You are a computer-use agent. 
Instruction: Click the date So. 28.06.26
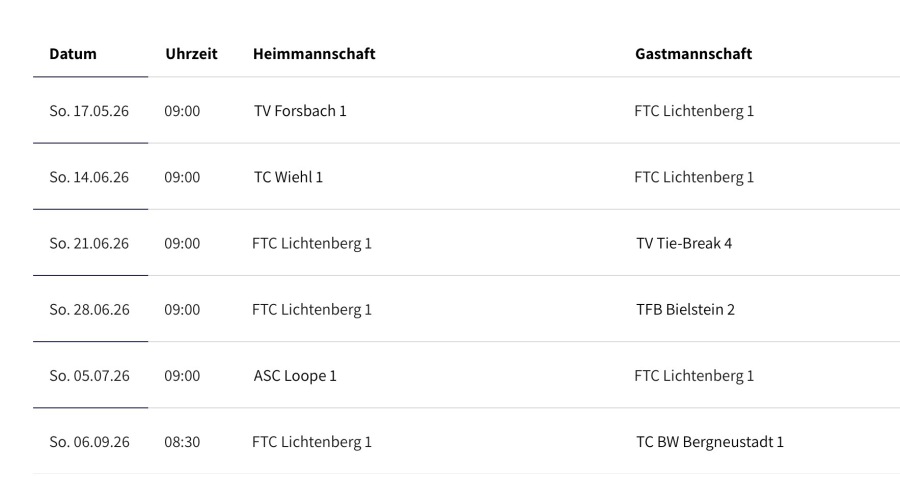[x=89, y=309]
